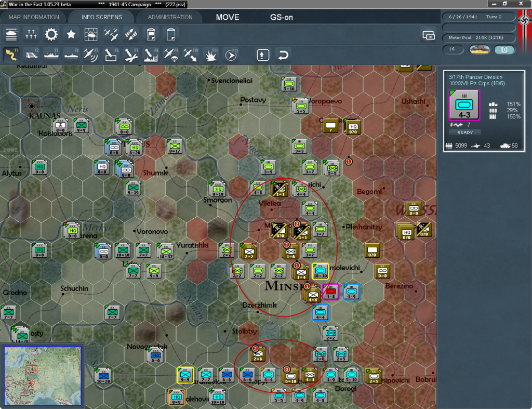Select the 5=16 unit near Svencioneliai
532x409 pixels.
point(289,84)
